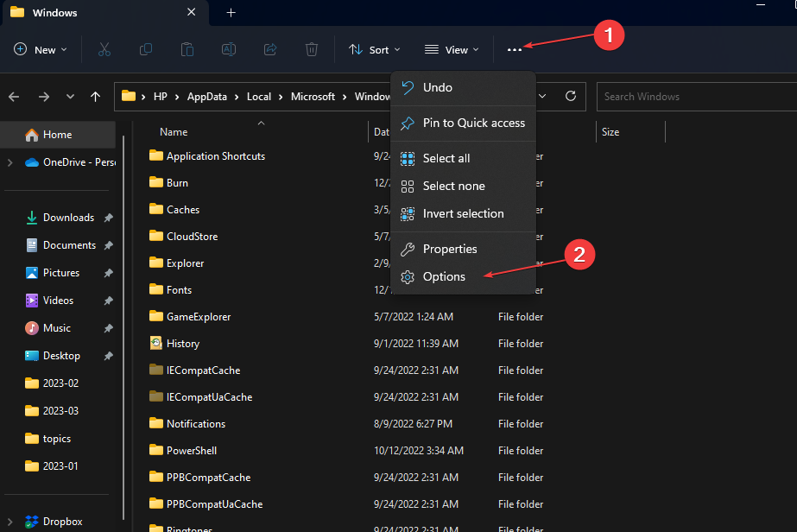Open the recent locations chevron
The image size is (797, 532).
(x=70, y=97)
